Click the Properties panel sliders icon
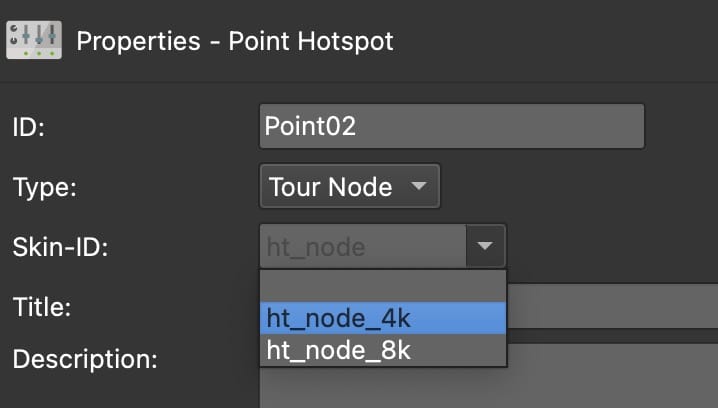The image size is (718, 408). click(x=34, y=40)
